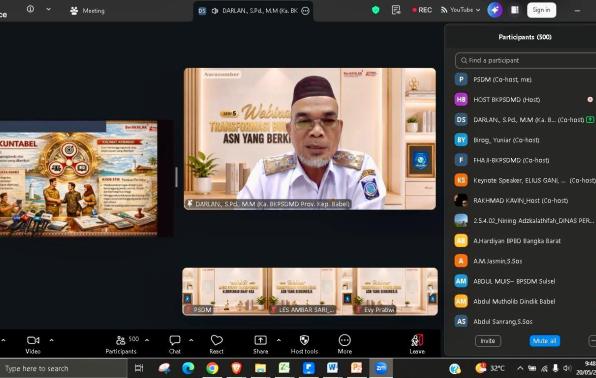Image resolution: width=596 pixels, height=378 pixels.
Task: Open Brave browser from taskbar
Action: (x=236, y=368)
